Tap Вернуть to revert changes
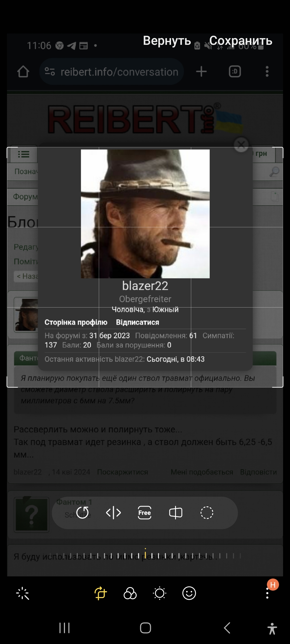The width and height of the screenshot is (290, 644). tap(167, 41)
